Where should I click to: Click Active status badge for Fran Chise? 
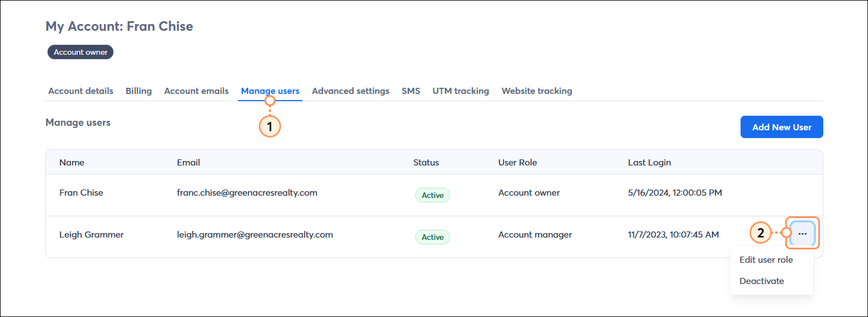[x=432, y=195]
